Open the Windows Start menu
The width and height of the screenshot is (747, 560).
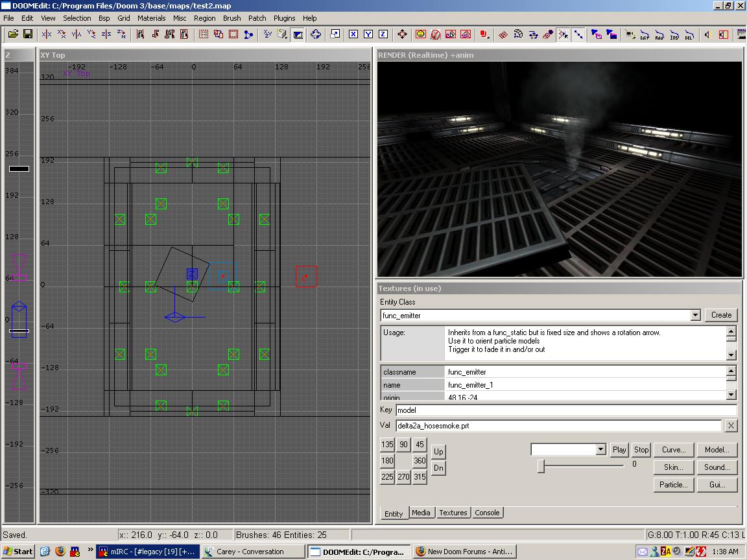click(18, 552)
